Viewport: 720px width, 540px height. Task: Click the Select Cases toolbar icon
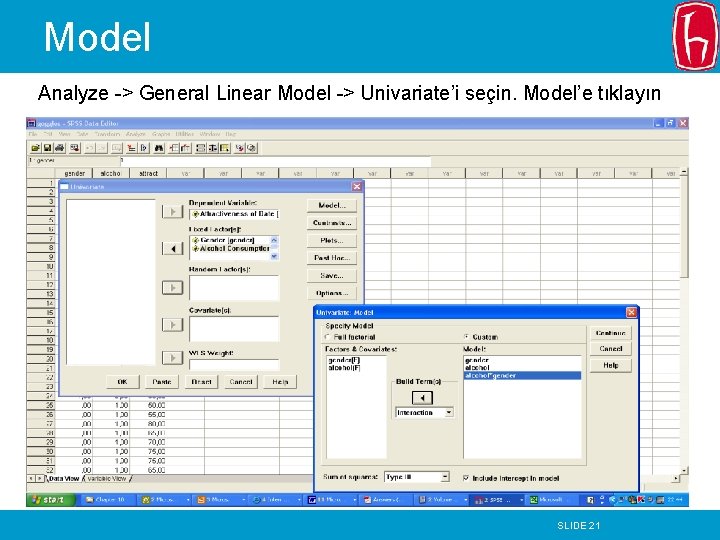click(225, 148)
